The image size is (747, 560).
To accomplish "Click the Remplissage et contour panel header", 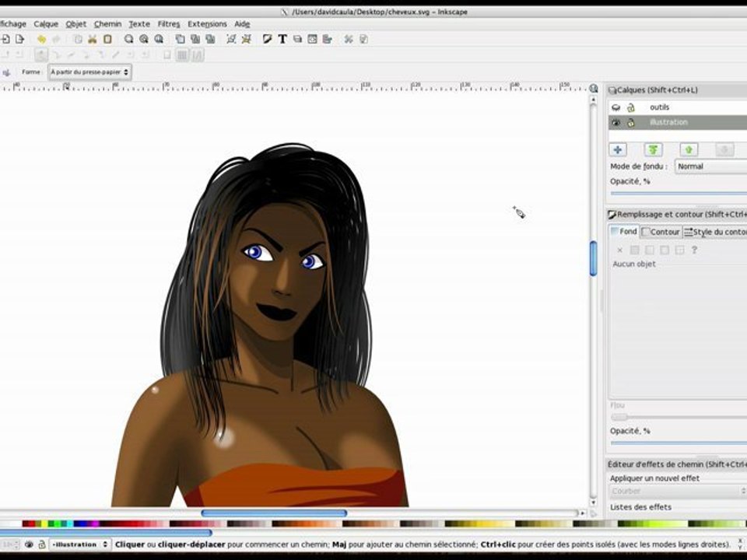I will pos(678,215).
